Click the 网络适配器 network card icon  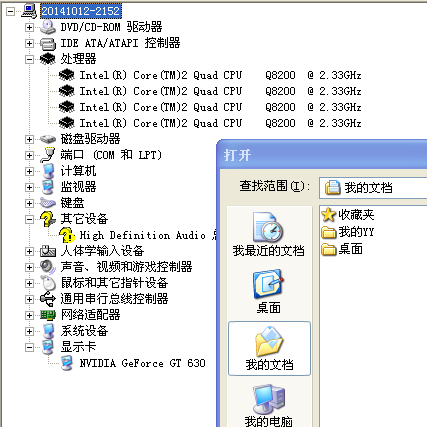pyautogui.click(x=48, y=315)
